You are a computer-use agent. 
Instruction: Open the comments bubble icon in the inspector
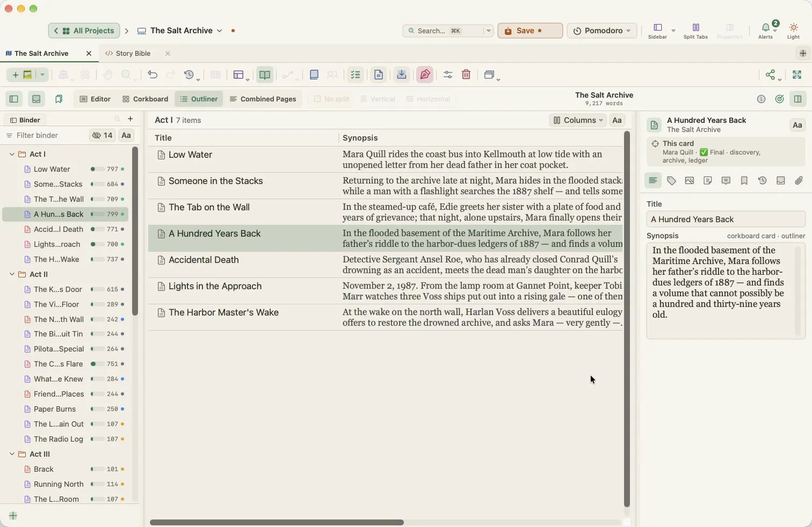[726, 181]
